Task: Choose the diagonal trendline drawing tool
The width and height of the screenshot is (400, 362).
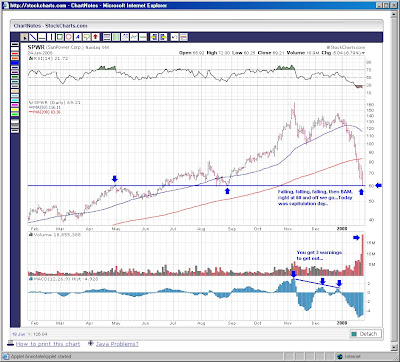Action: (x=33, y=37)
